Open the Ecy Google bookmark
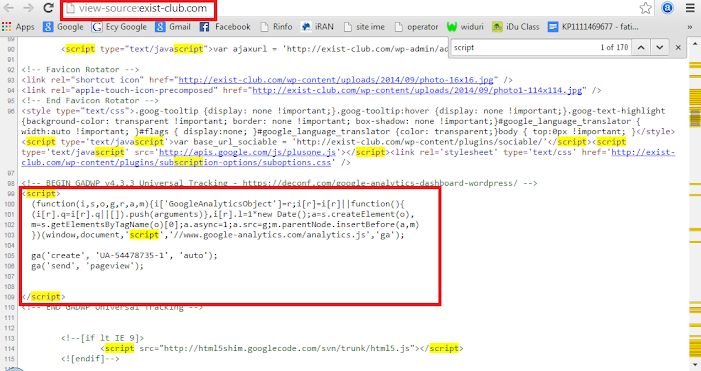701x371 pixels. click(x=119, y=27)
